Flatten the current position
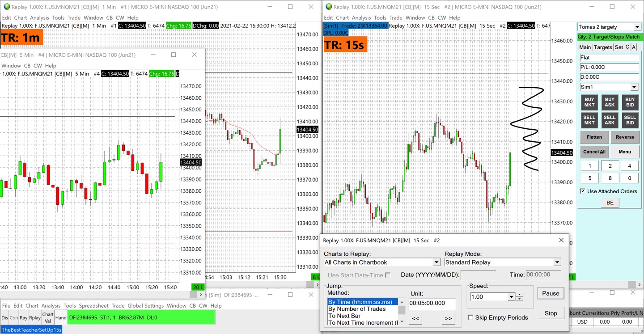The width and height of the screenshot is (644, 334). coord(594,137)
